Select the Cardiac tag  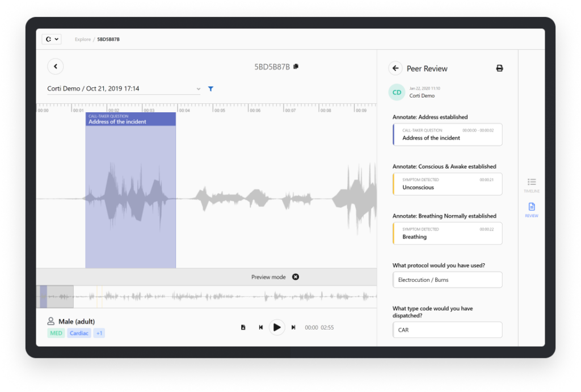(79, 333)
